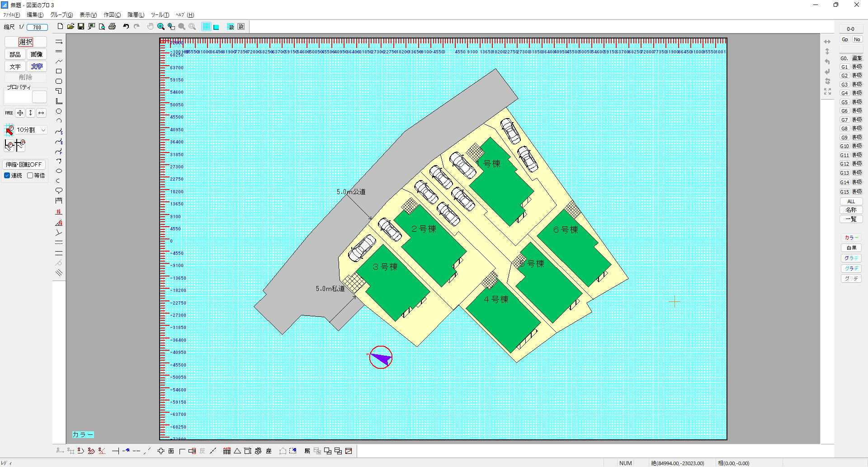This screenshot has width=868, height=467.
Task: Click the scale input field showing 700
Action: (37, 28)
